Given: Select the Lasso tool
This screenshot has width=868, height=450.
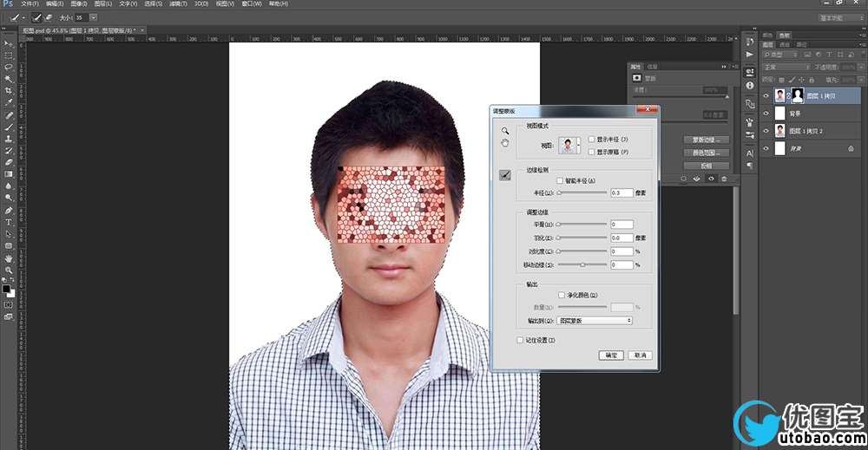Looking at the screenshot, I should [x=9, y=67].
